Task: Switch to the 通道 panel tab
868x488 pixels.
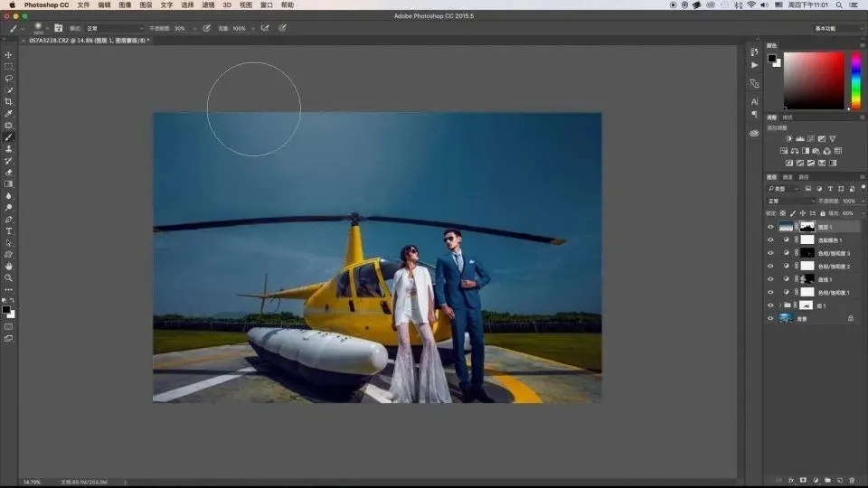Action: 788,177
